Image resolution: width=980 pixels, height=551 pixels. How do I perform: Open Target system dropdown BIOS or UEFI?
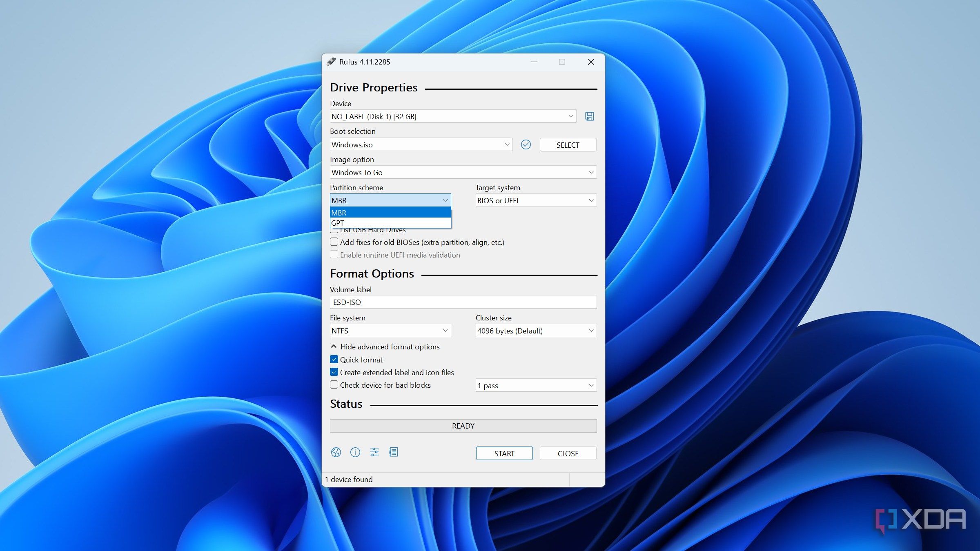[536, 200]
